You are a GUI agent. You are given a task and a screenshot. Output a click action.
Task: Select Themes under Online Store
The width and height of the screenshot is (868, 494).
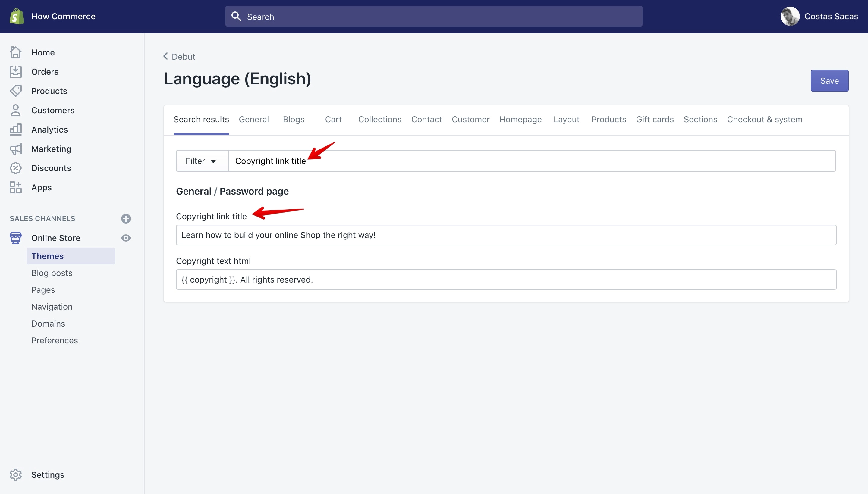coord(71,256)
